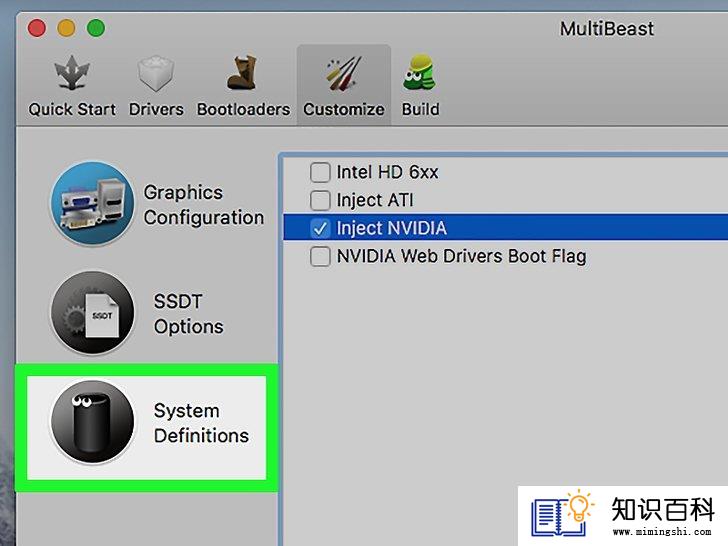This screenshot has height=546, width=728.
Task: Enable the Intel HD 6xx checkbox
Action: [320, 172]
